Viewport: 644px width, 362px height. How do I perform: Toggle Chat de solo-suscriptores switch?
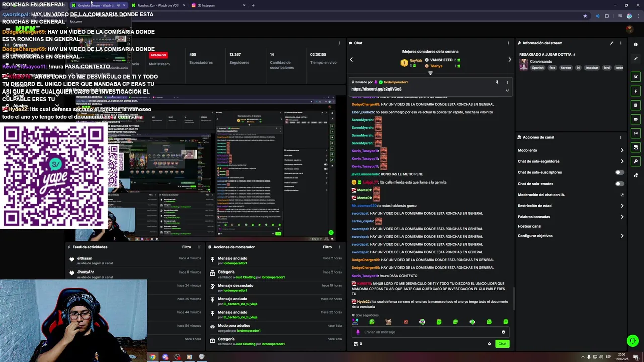click(619, 172)
